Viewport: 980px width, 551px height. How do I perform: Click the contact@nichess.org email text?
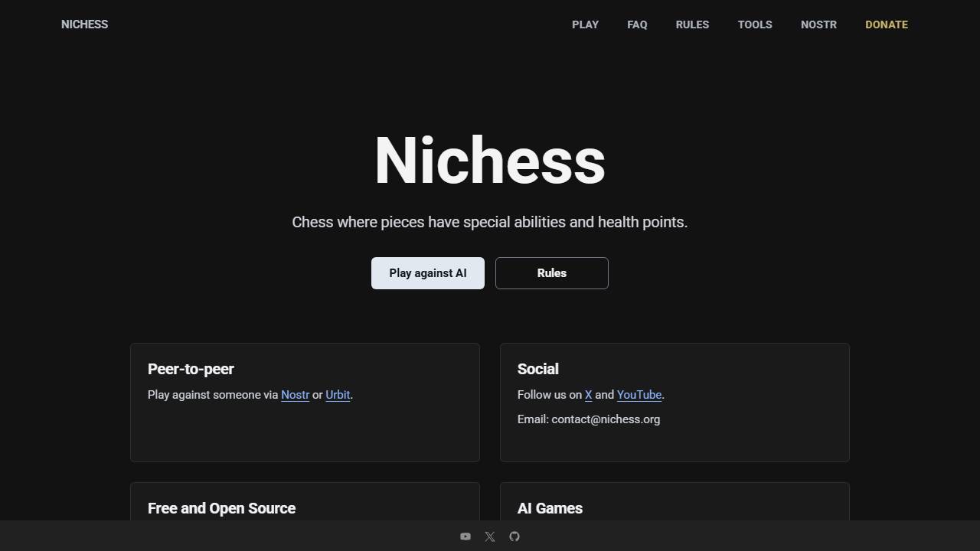[x=606, y=419]
